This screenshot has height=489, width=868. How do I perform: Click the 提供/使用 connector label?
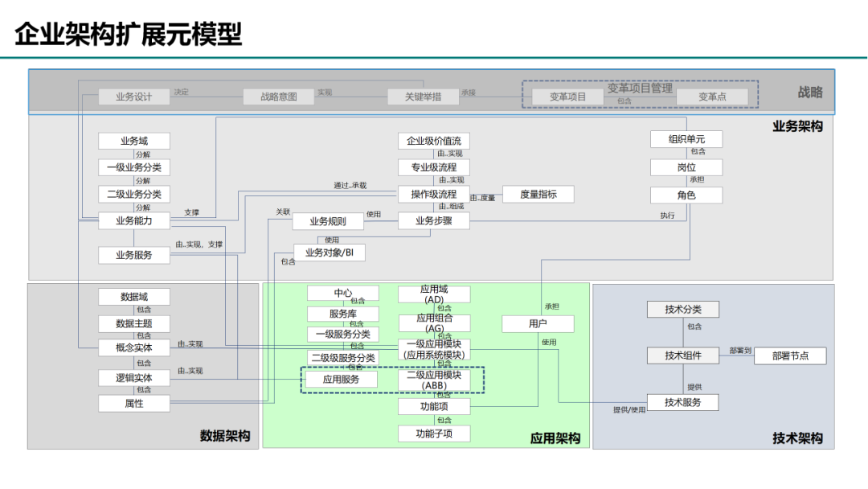pos(629,410)
